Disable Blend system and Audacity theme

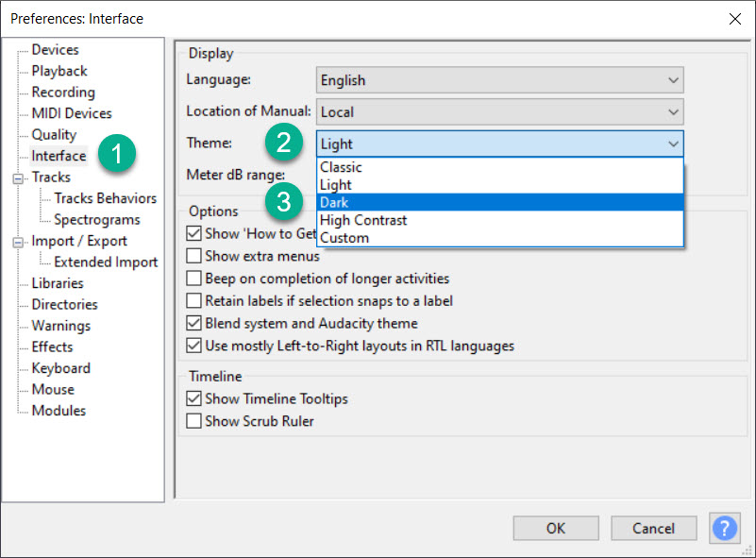tap(193, 323)
